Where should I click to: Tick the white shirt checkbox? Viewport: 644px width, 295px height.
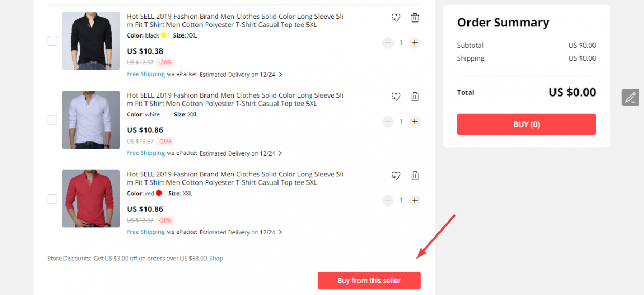53,120
